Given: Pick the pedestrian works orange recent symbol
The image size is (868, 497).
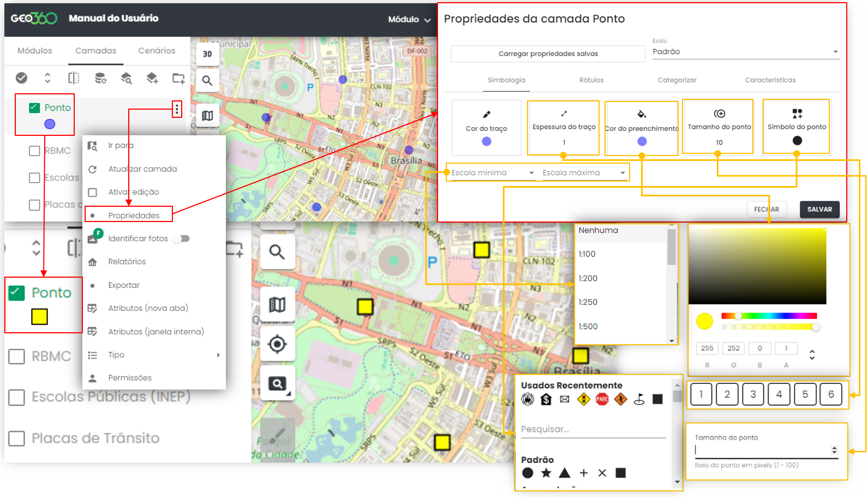Looking at the screenshot, I should coord(621,399).
